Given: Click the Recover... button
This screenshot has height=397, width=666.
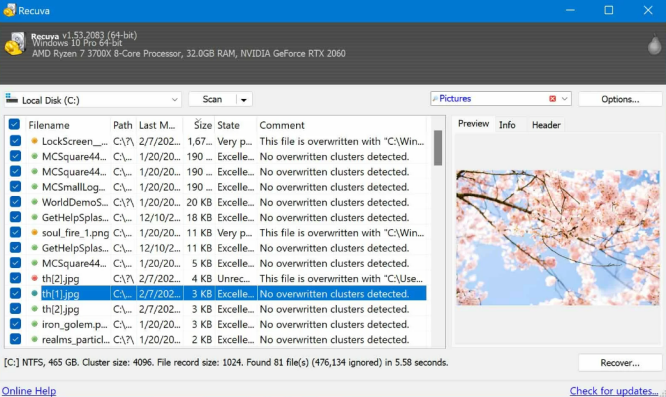Looking at the screenshot, I should (x=620, y=363).
